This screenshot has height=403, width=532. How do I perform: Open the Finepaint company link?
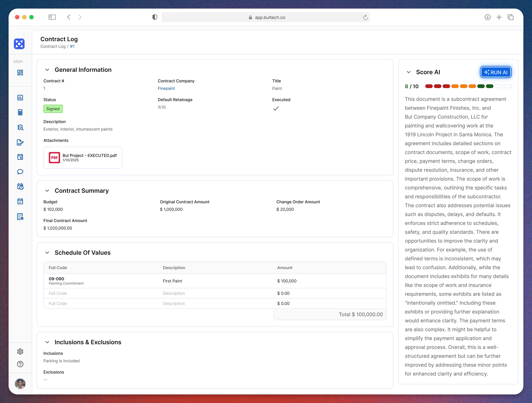coord(166,88)
